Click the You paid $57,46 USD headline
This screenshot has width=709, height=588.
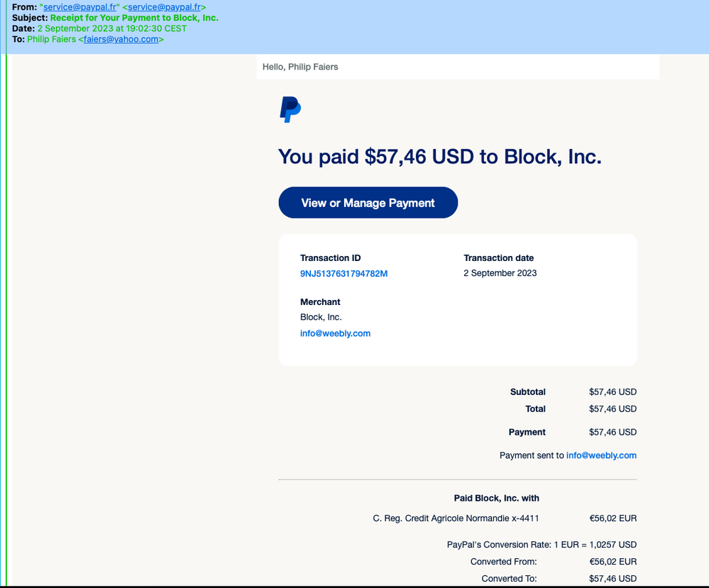(x=439, y=157)
